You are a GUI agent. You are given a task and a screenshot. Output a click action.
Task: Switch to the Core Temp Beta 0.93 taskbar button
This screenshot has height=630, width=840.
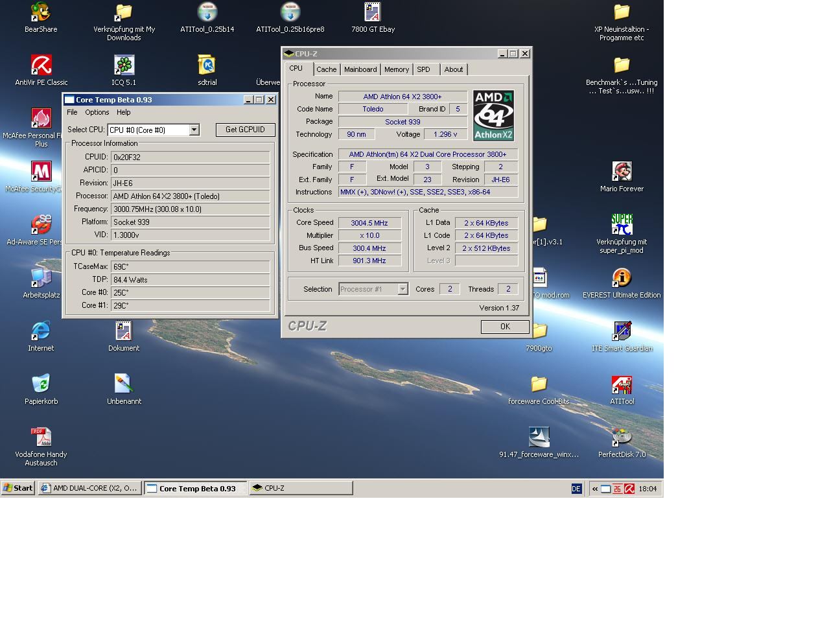click(196, 488)
